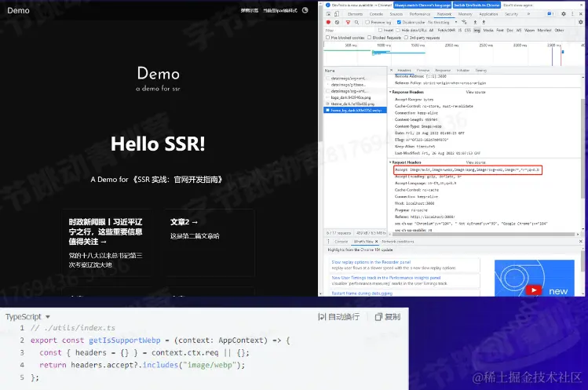Screen dimensions: 588x390
Task: Open TypeScript language dropdown
Action: click(x=27, y=317)
